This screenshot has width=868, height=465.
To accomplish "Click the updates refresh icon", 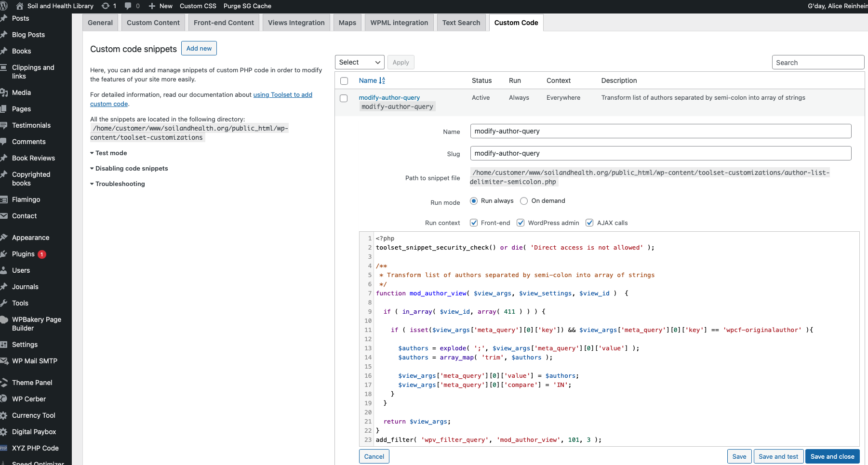I will point(106,6).
